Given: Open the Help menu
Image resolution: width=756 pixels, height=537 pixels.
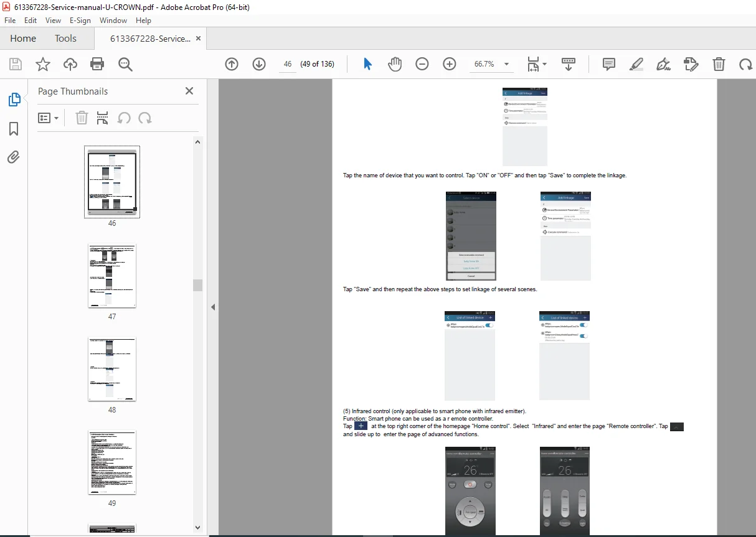Looking at the screenshot, I should point(144,21).
